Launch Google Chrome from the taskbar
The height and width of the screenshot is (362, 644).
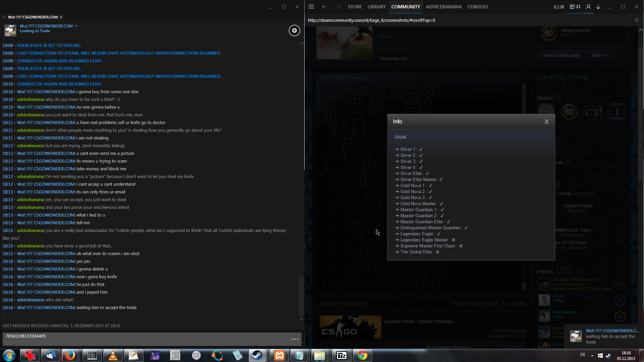tap(362, 355)
